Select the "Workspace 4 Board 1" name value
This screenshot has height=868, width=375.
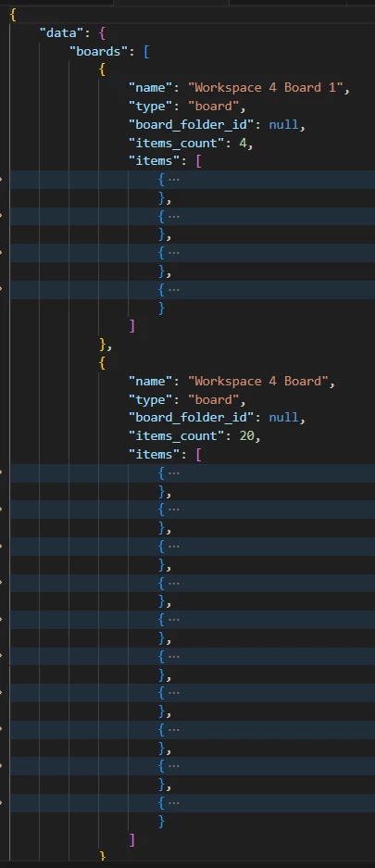click(266, 88)
